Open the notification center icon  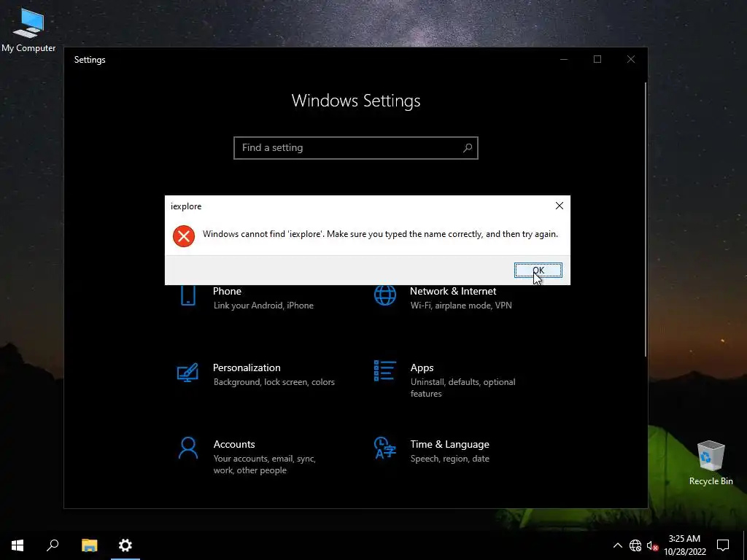723,545
